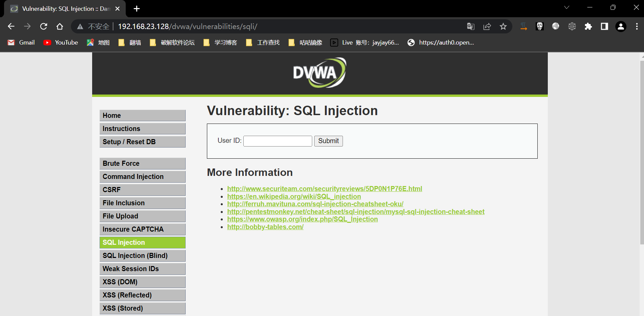Expand the tab search chevron

point(567,7)
